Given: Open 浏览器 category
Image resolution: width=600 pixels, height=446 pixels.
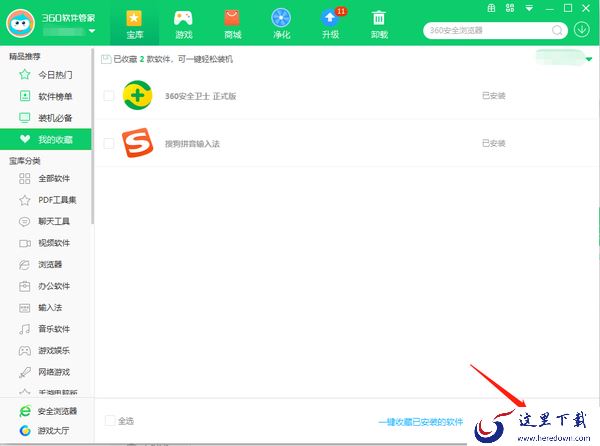Looking at the screenshot, I should coord(46,264).
